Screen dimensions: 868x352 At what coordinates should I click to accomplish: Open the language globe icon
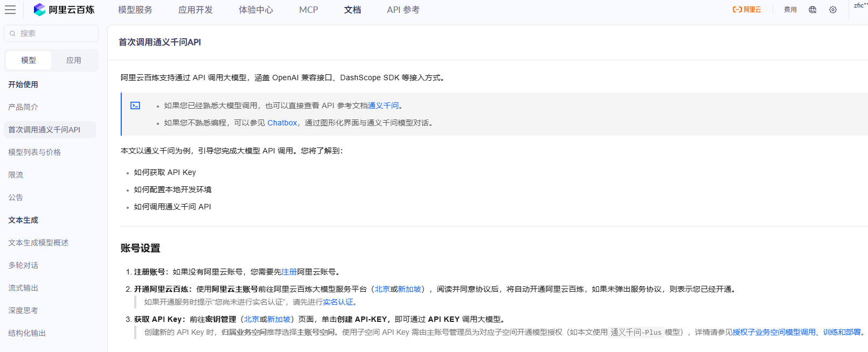[x=813, y=10]
